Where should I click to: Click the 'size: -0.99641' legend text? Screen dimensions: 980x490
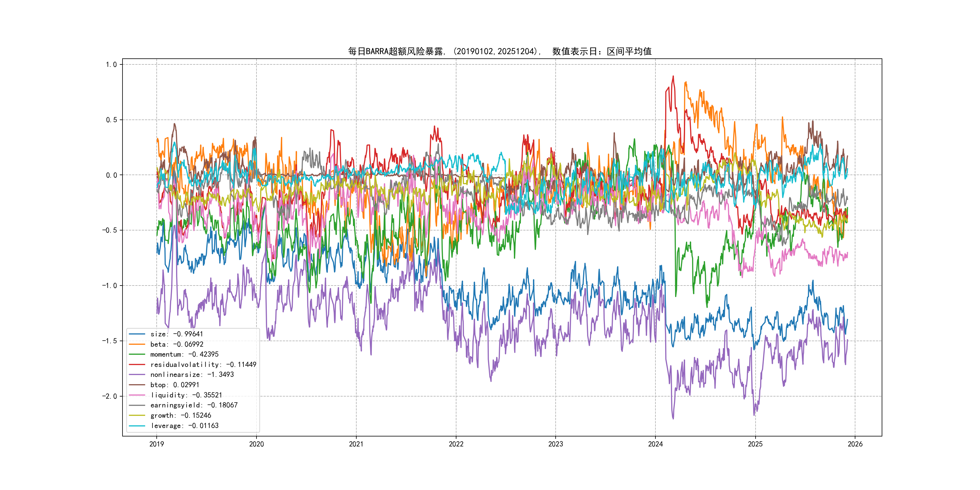pyautogui.click(x=177, y=334)
